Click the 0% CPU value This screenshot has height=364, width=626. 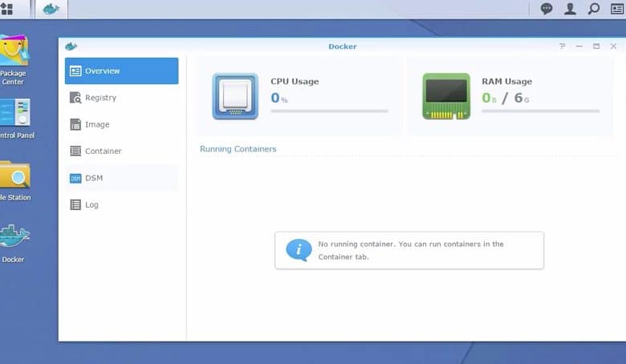pos(279,98)
